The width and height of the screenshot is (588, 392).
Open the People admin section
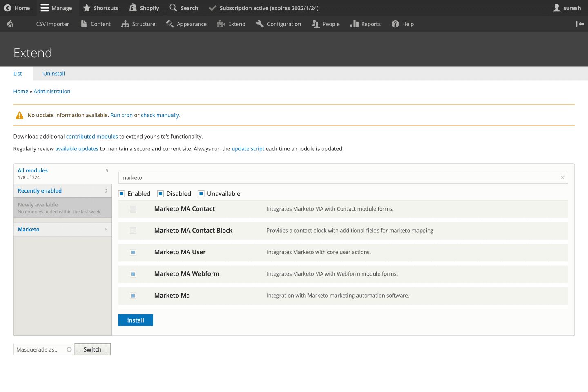[x=325, y=24]
